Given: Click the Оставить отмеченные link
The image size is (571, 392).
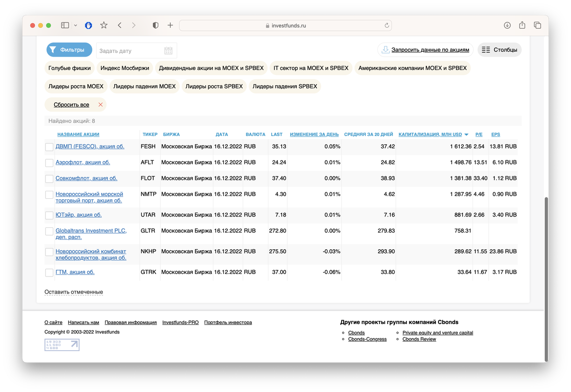Looking at the screenshot, I should click(x=73, y=292).
